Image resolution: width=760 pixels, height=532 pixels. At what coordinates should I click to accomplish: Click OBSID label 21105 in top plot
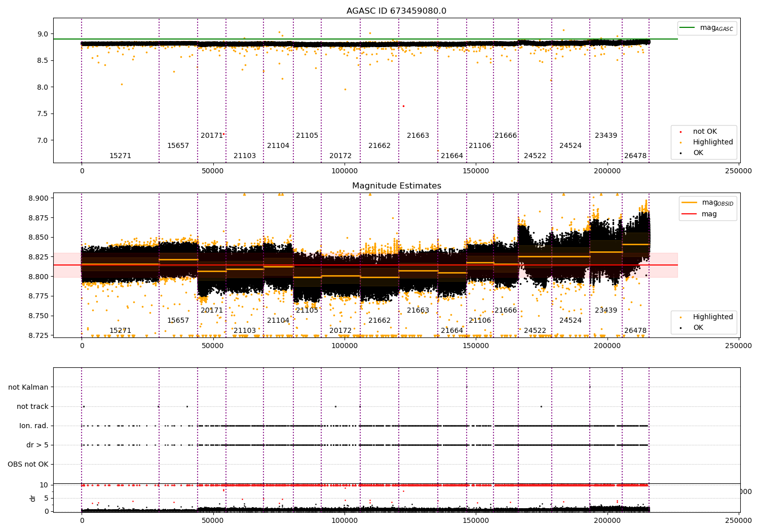[x=307, y=135]
